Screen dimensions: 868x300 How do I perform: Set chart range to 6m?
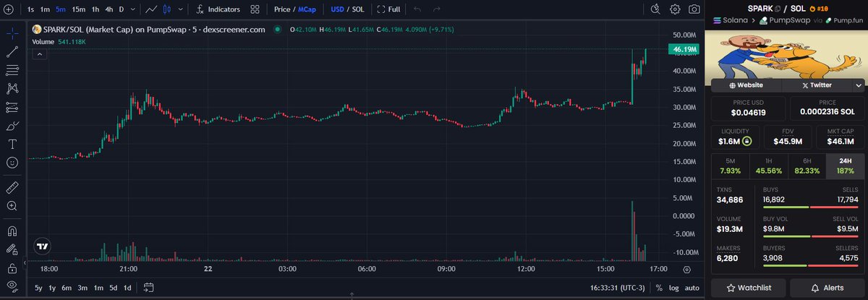click(x=67, y=288)
